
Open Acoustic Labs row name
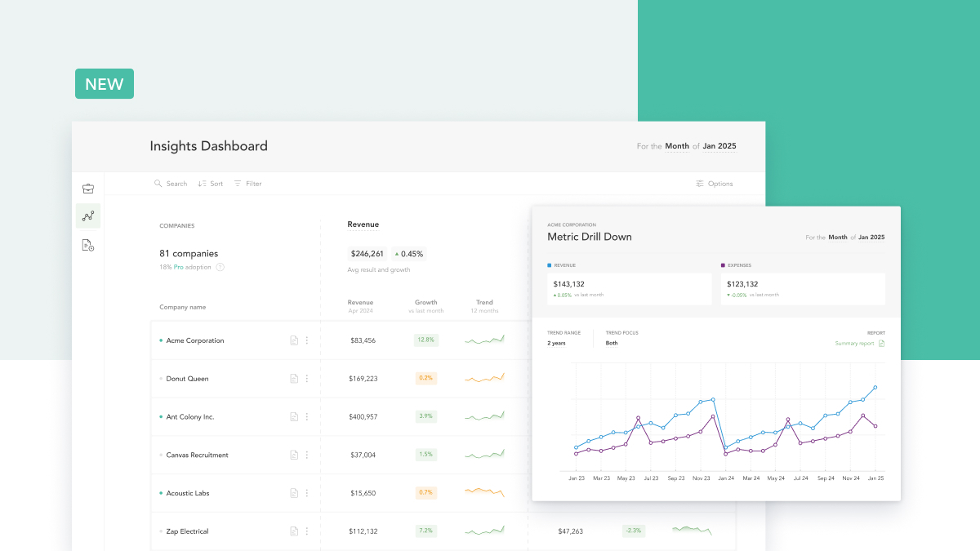click(x=188, y=493)
